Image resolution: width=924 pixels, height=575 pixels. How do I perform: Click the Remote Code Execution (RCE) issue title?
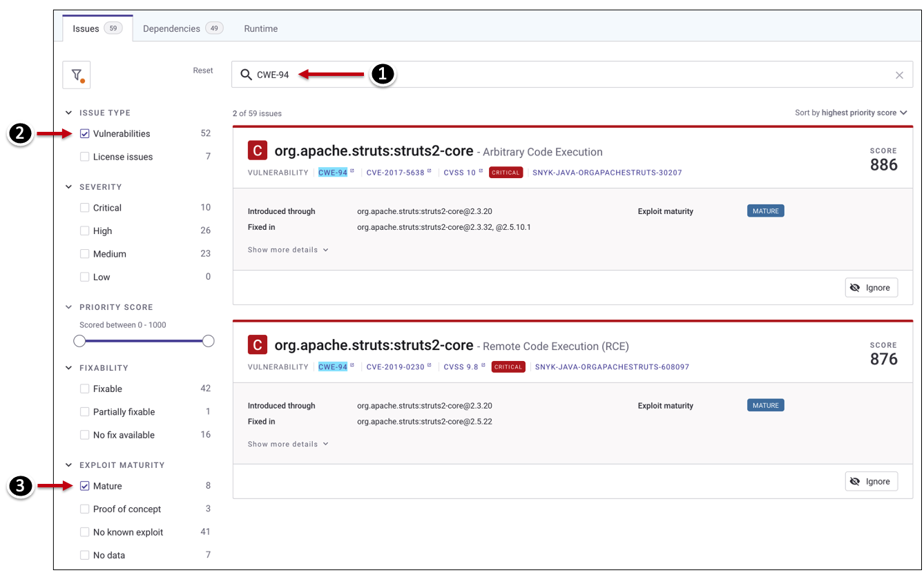click(x=556, y=347)
